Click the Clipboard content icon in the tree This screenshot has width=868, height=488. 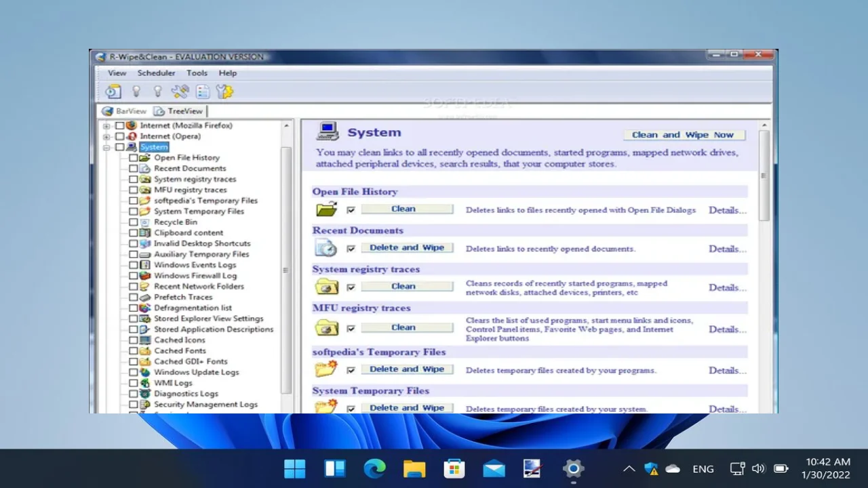pyautogui.click(x=144, y=232)
